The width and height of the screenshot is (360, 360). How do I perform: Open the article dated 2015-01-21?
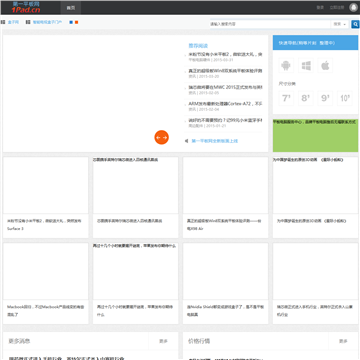(x=225, y=120)
